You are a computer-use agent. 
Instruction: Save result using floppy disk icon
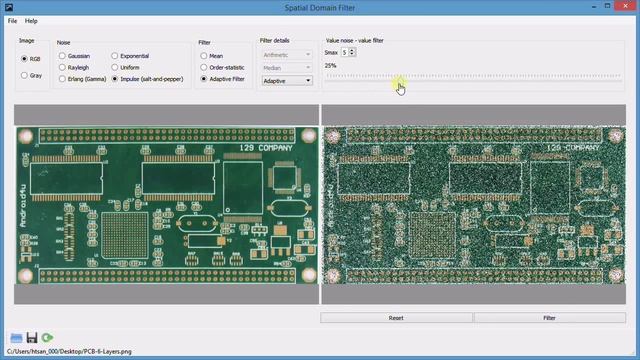click(x=32, y=338)
